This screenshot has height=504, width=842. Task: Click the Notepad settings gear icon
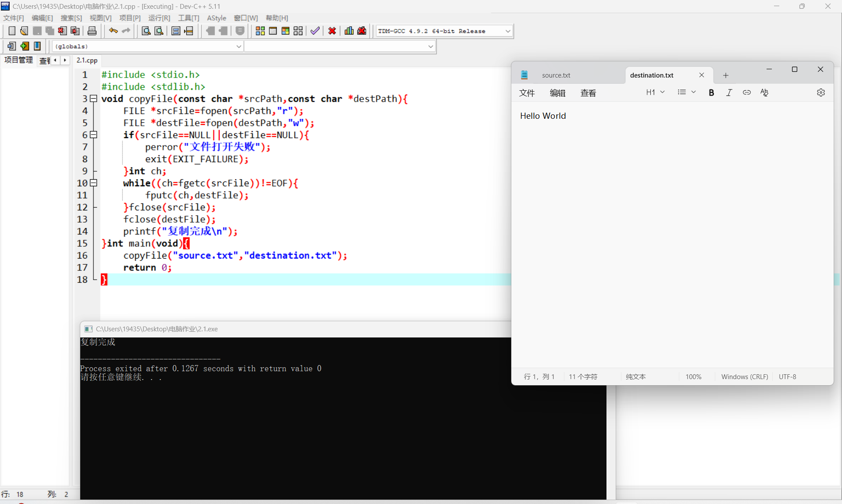coord(821,92)
